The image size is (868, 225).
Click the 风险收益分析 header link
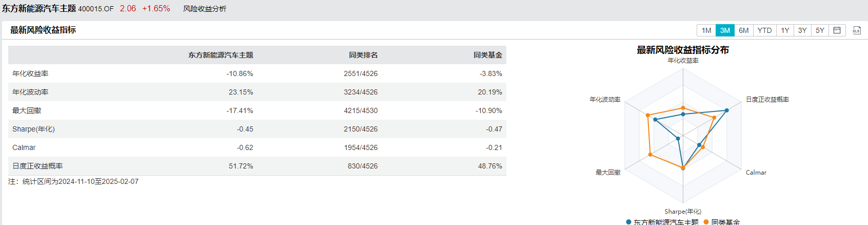click(205, 9)
